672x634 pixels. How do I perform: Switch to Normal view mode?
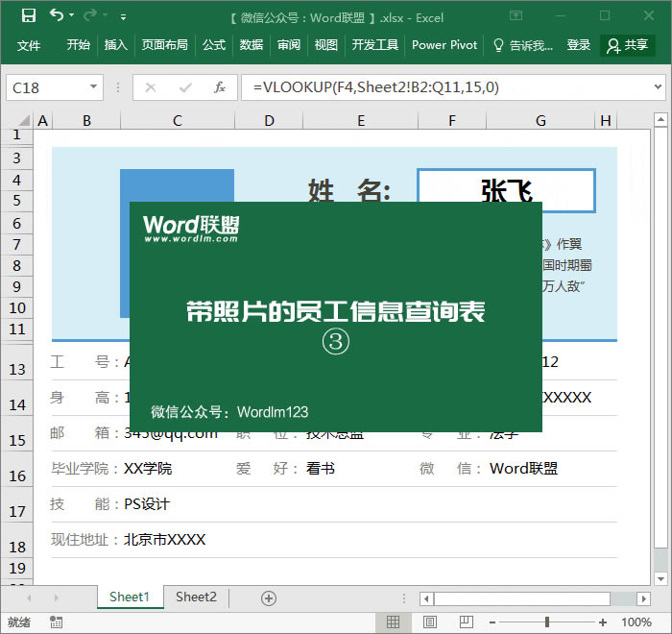coord(394,622)
